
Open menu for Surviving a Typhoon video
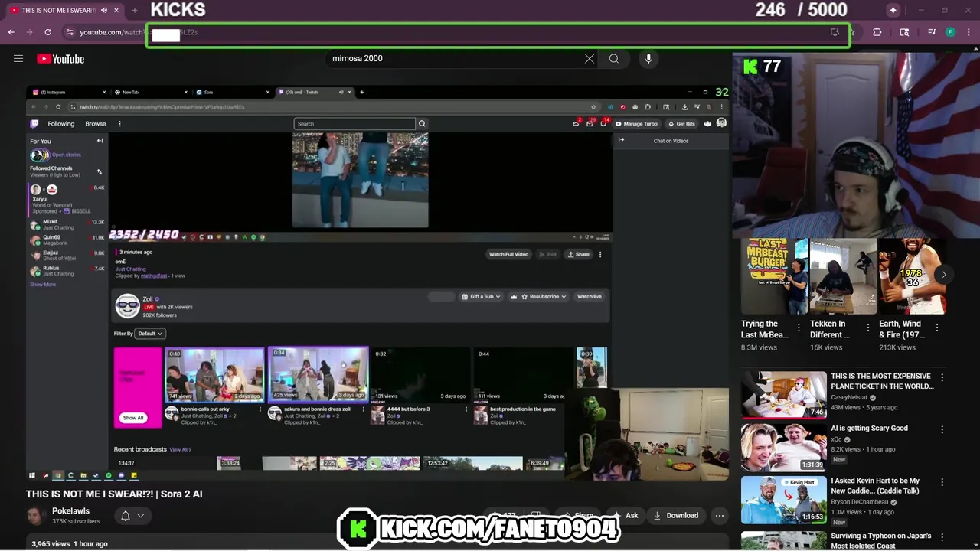(x=942, y=536)
